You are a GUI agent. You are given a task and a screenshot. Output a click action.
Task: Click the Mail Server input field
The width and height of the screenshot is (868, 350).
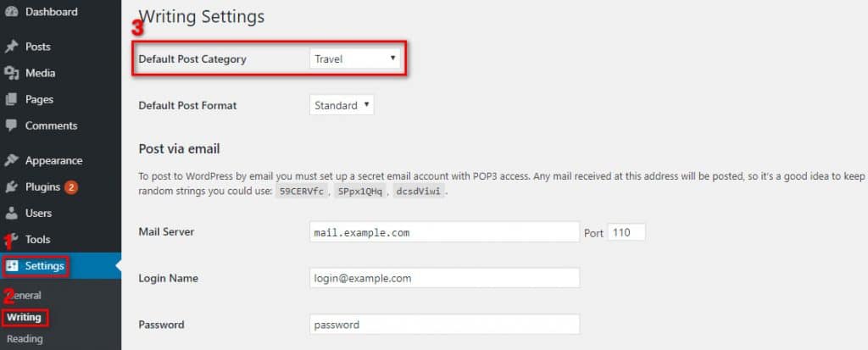pyautogui.click(x=444, y=232)
